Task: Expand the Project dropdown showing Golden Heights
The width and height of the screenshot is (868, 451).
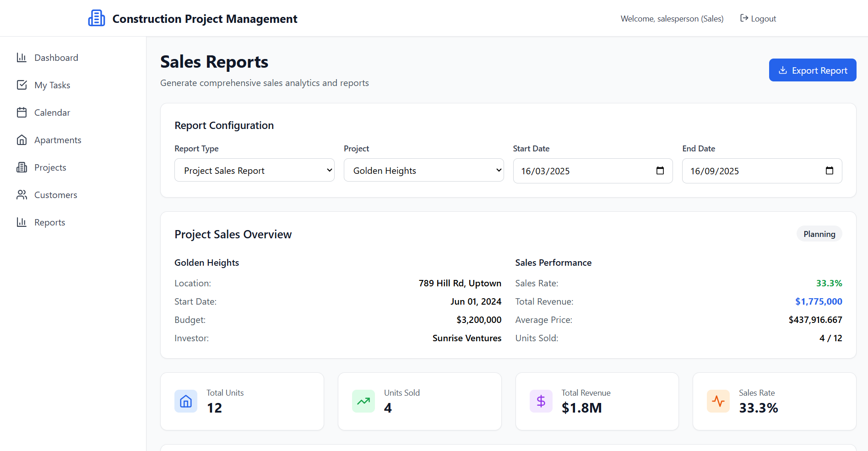Action: click(x=423, y=170)
